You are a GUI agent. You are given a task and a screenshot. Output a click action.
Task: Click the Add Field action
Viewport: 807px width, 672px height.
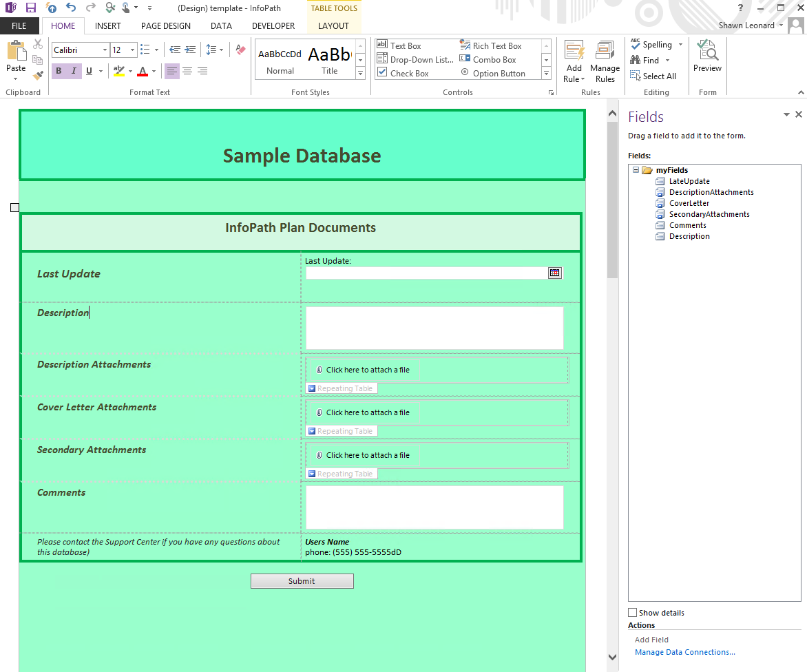click(x=651, y=640)
